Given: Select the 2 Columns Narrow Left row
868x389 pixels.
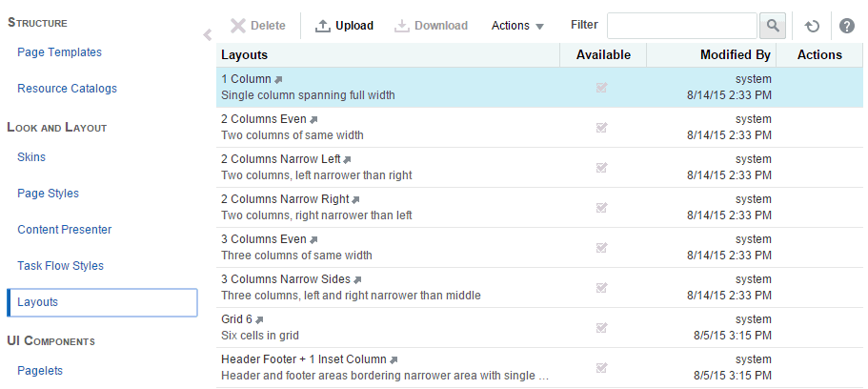Looking at the screenshot, I should pyautogui.click(x=381, y=168).
